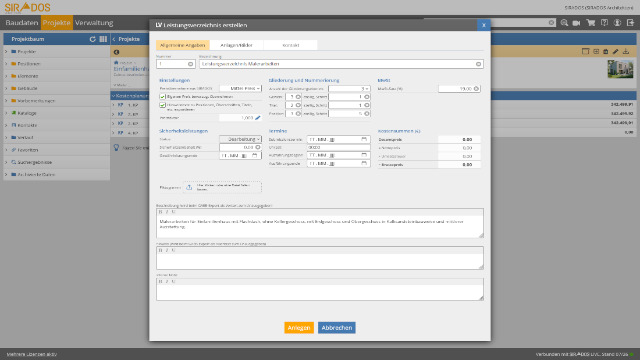Clear the top search field via circle icon

click(551, 23)
